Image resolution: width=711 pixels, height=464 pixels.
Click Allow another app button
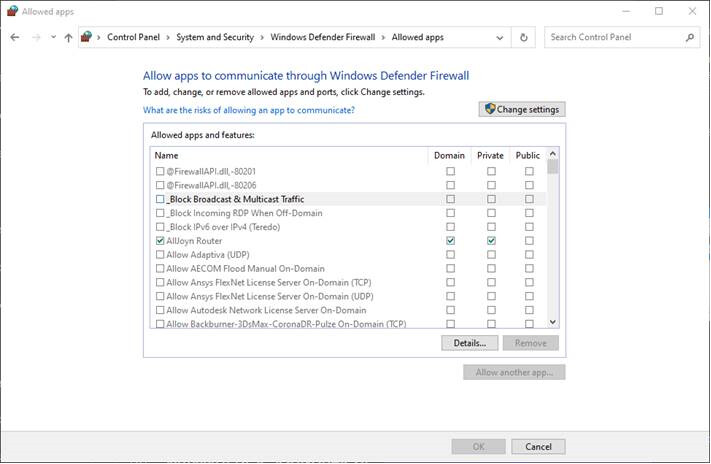point(514,372)
